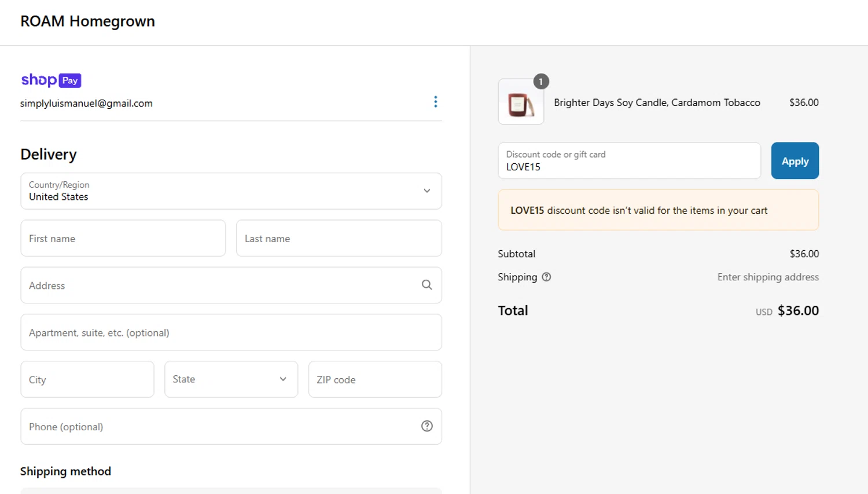Select the Apartment, suite field
This screenshot has height=494, width=868.
[x=231, y=332]
